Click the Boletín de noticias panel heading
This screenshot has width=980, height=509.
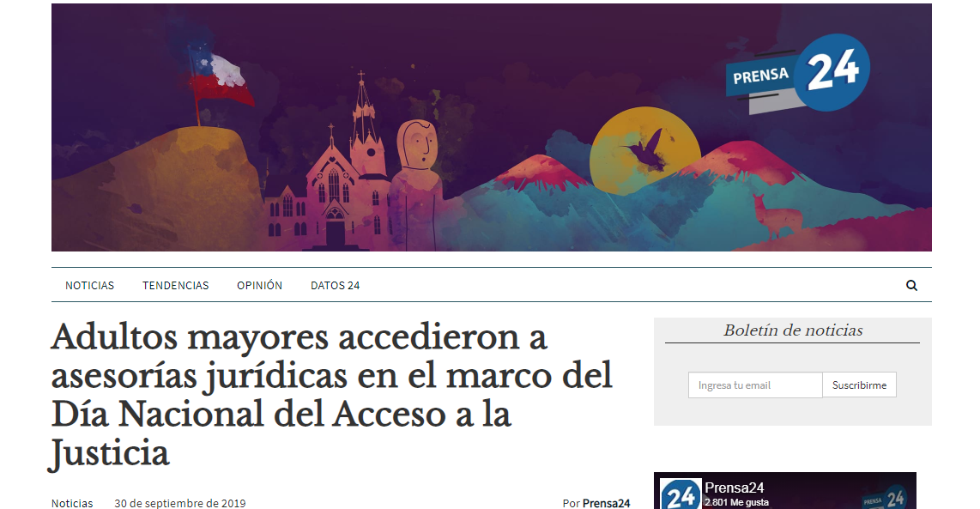[792, 330]
